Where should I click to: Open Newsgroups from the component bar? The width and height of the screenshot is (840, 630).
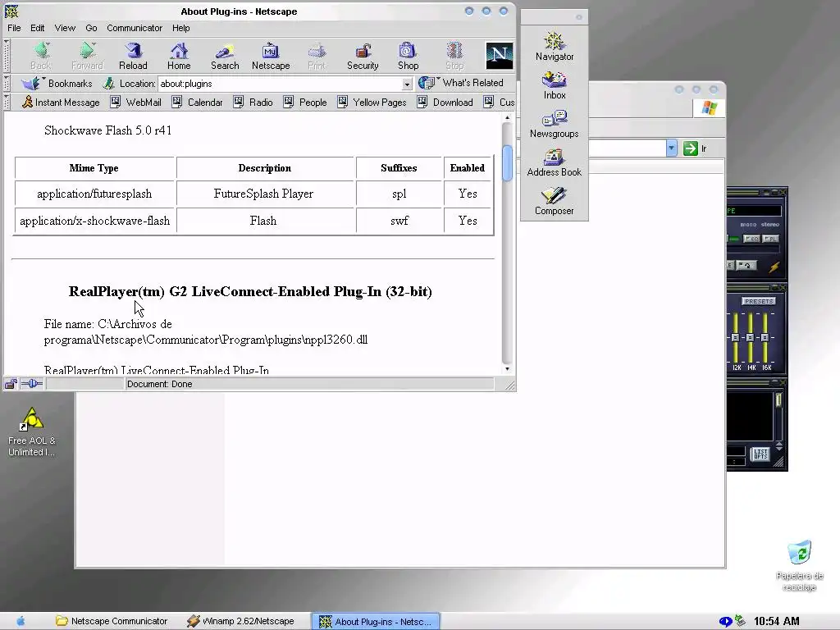(x=555, y=125)
